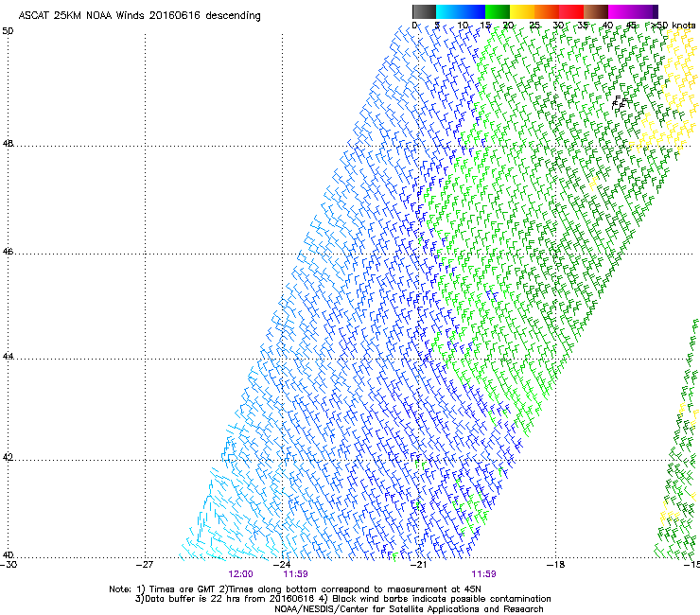The height and width of the screenshot is (615, 700).
Task: Click the black contaminated wind barbs cluster
Action: coord(621,104)
